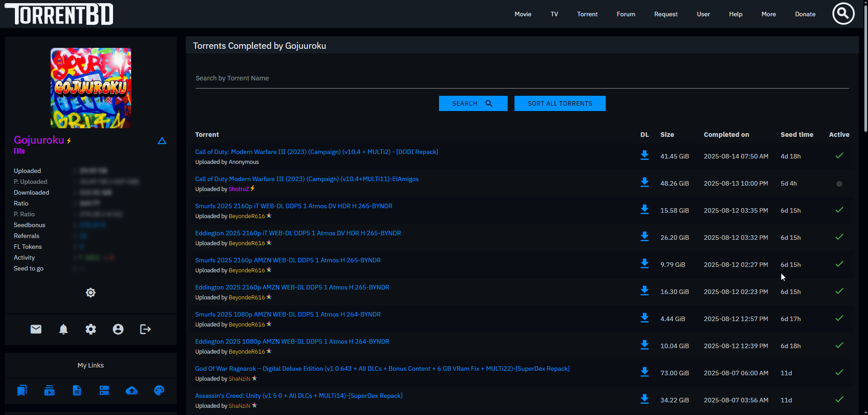Open the settings gear icon in sidebar
The height and width of the screenshot is (415, 868).
coord(91,329)
